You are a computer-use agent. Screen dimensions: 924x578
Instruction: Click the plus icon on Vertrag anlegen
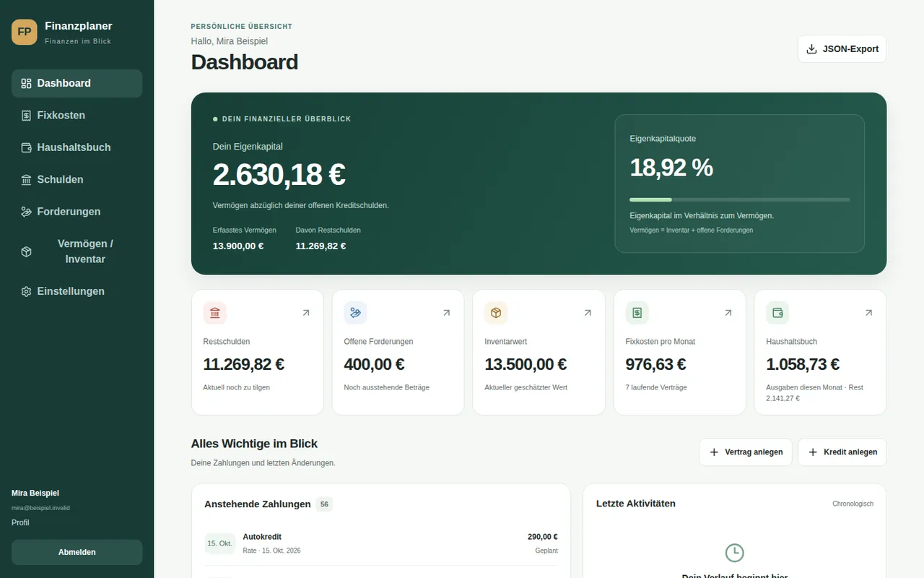(x=714, y=452)
